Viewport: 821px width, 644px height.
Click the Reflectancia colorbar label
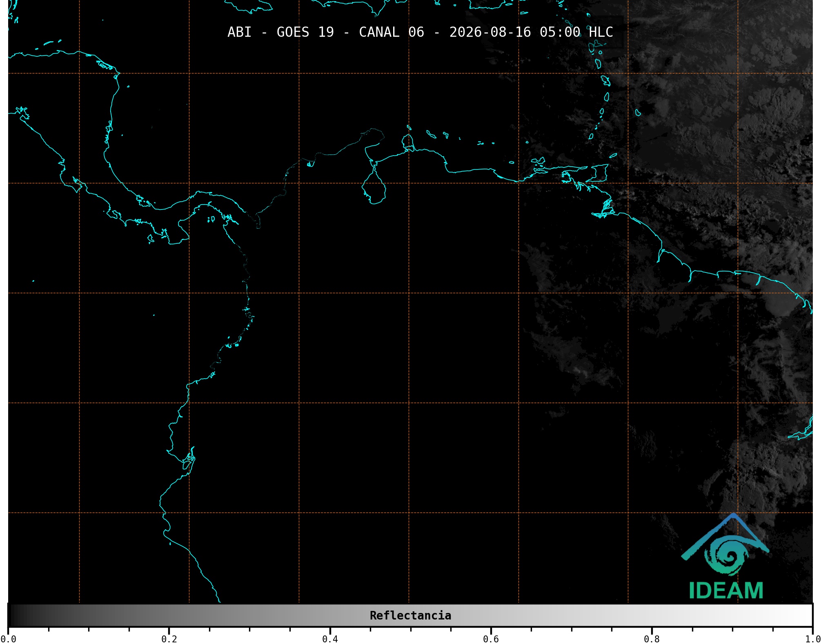tap(410, 615)
